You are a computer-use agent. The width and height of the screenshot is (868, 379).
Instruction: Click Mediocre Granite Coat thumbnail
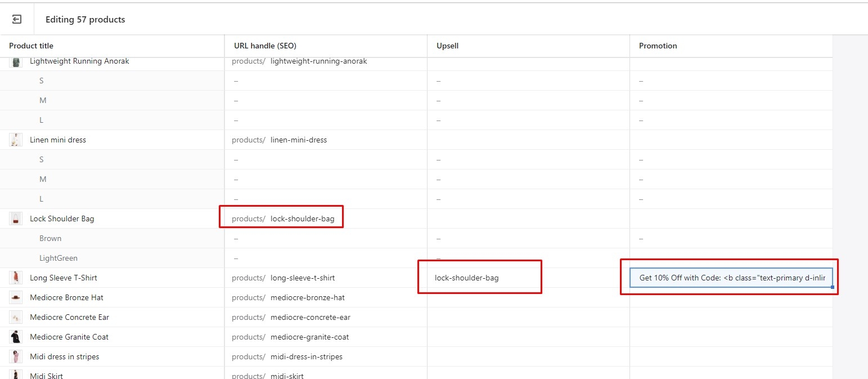(x=16, y=337)
